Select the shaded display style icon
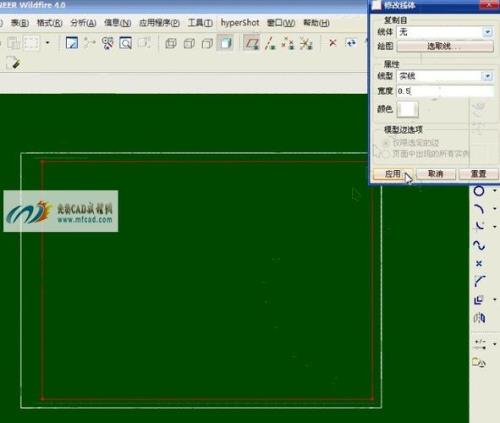This screenshot has width=500, height=423. [225, 43]
